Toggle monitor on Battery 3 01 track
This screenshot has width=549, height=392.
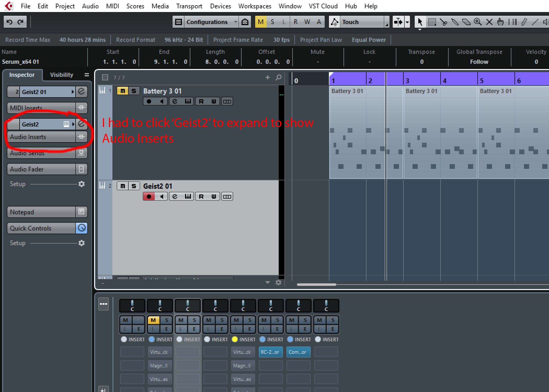tap(162, 101)
